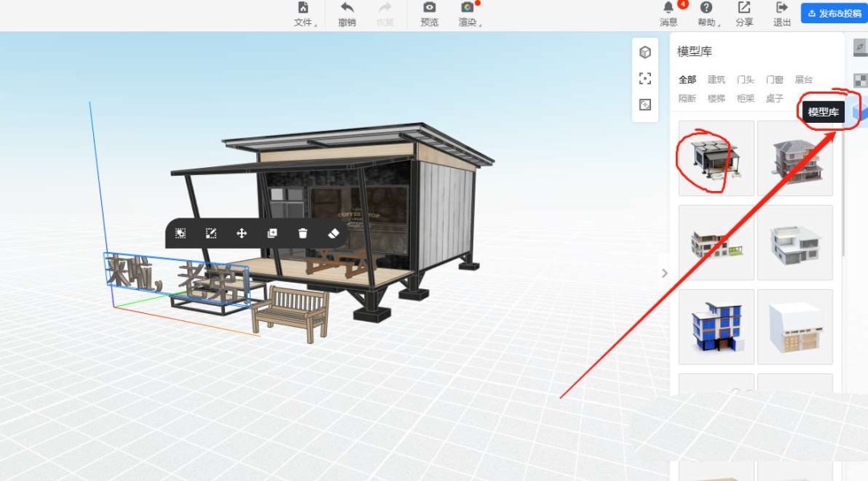Open messages (消息) bell icon
This screenshot has width=868, height=481.
point(668,9)
